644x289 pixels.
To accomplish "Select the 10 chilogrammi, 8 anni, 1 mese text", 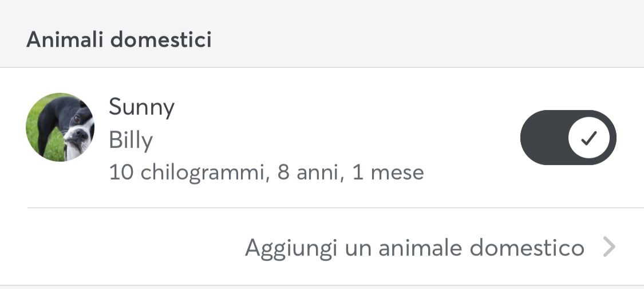I will pyautogui.click(x=266, y=173).
